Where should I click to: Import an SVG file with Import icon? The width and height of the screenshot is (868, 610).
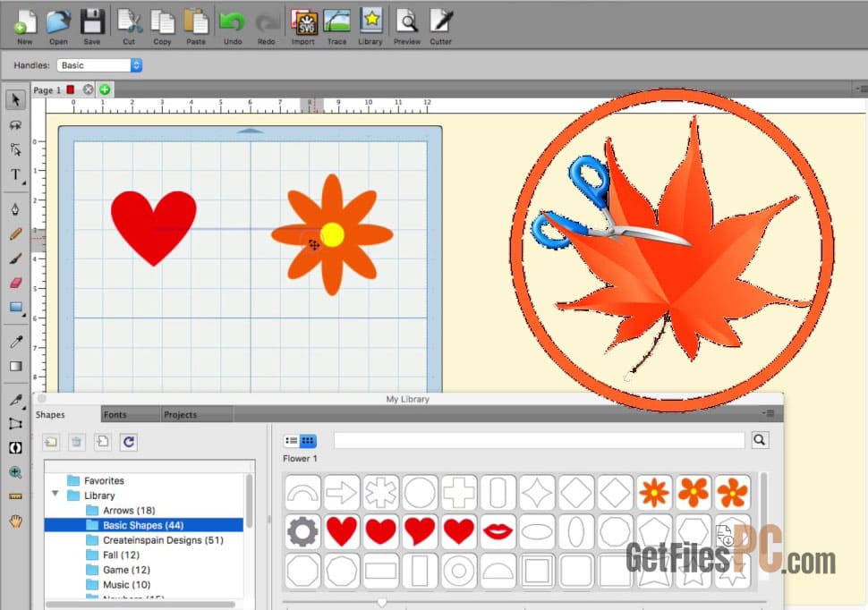point(303,27)
